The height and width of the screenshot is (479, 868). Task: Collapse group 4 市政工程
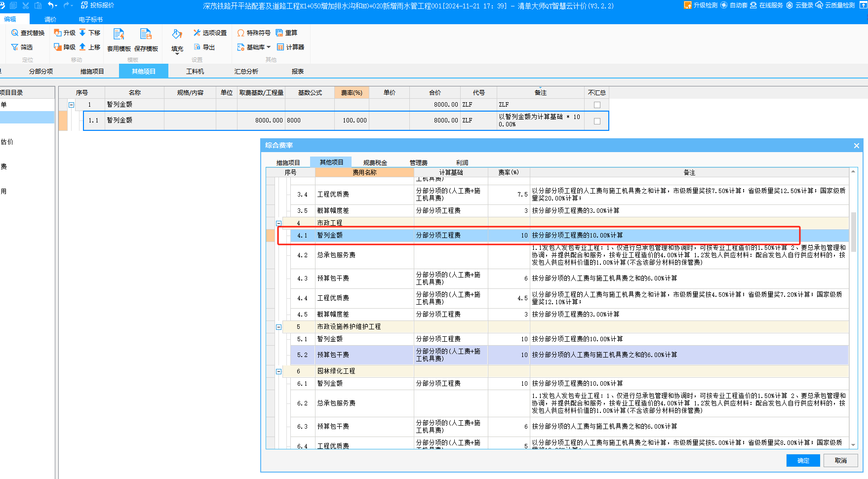(x=278, y=223)
